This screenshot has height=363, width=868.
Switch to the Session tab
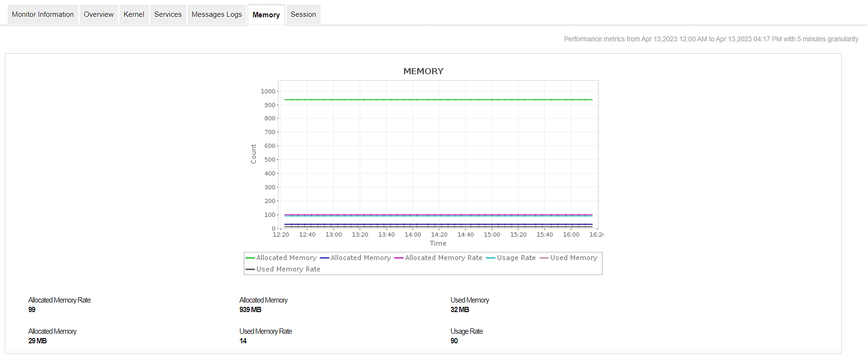pyautogui.click(x=303, y=14)
